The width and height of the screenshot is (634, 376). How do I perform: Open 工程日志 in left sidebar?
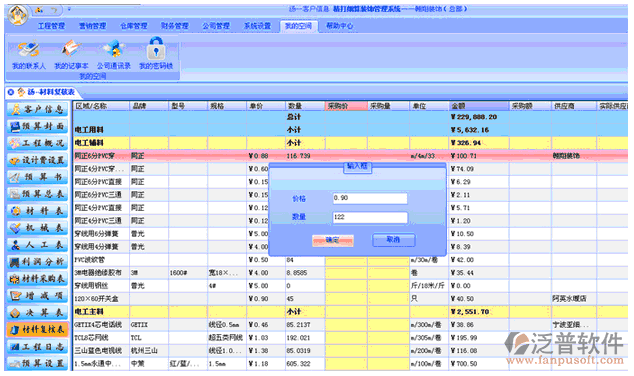point(38,346)
